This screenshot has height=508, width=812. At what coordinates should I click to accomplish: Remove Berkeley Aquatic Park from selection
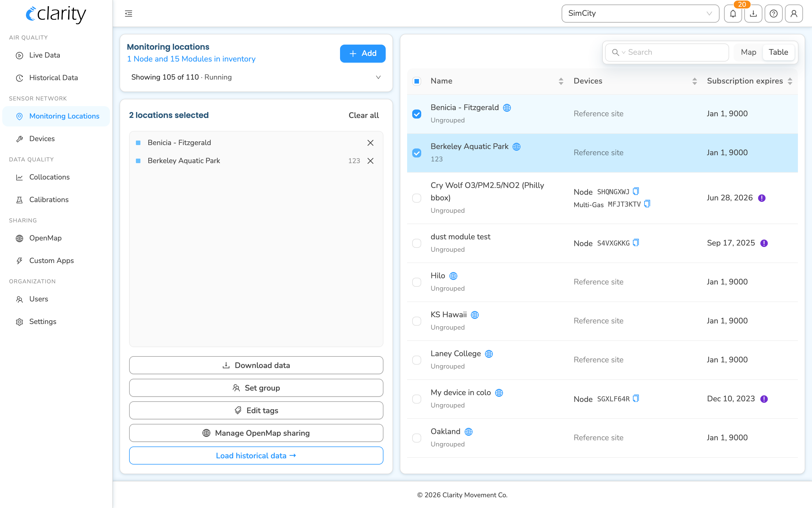370,161
